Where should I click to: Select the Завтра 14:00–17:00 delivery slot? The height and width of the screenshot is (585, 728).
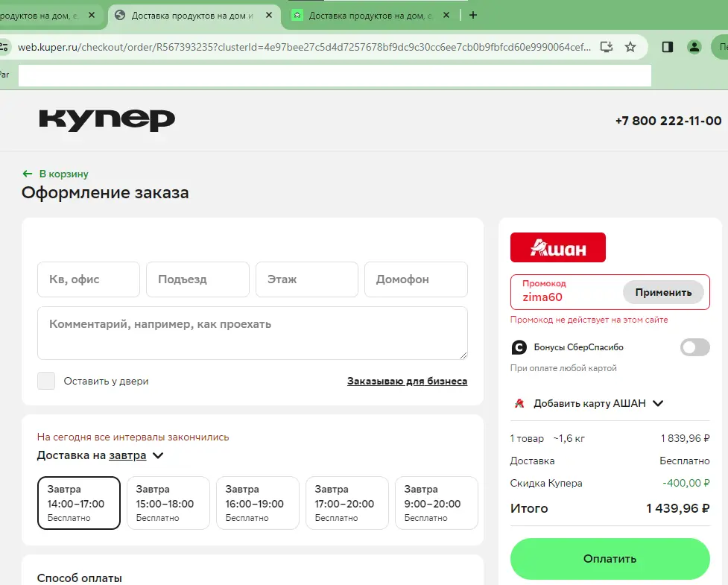click(79, 503)
